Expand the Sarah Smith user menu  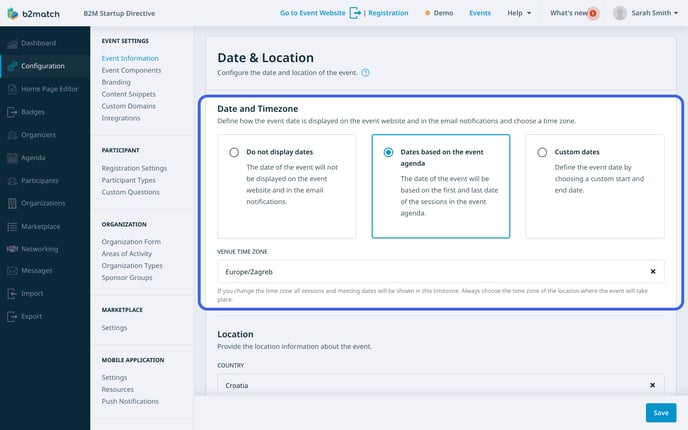click(x=646, y=13)
